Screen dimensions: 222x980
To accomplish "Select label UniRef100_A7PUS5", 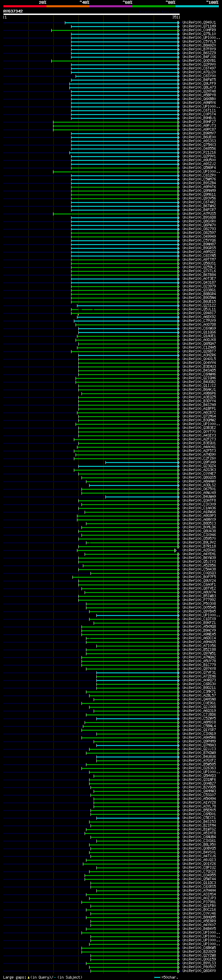I will (199, 213).
